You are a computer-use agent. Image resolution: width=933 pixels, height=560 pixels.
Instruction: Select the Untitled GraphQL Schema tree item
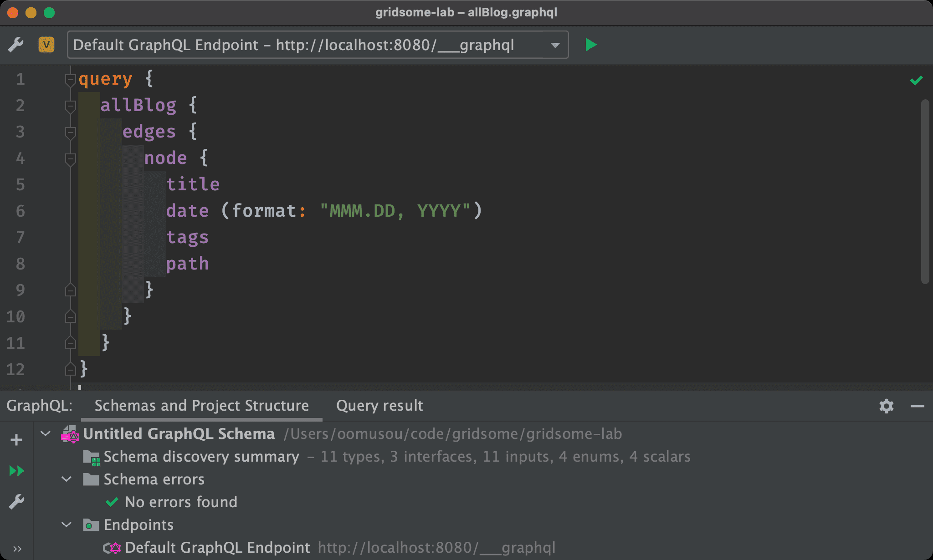179,434
